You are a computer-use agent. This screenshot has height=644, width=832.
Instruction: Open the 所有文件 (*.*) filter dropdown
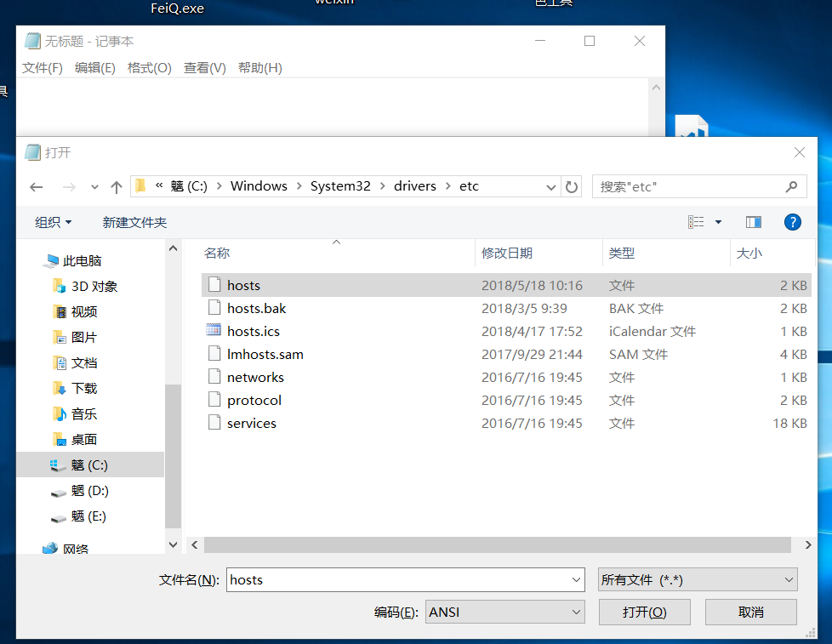click(698, 580)
